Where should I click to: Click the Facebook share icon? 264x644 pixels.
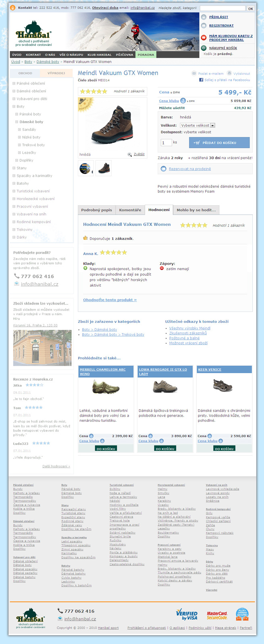click(201, 80)
